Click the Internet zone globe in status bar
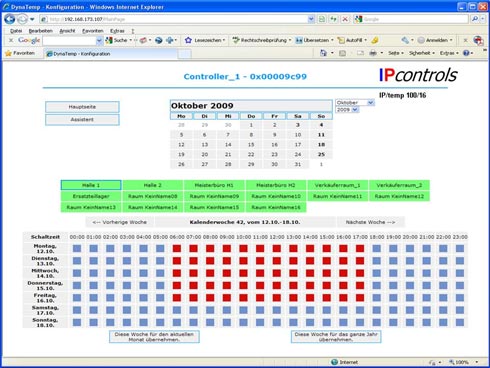The width and height of the screenshot is (490, 368). pos(334,362)
